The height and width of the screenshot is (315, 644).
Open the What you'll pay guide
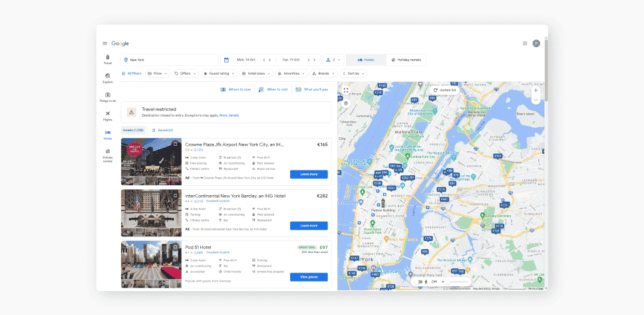point(312,89)
